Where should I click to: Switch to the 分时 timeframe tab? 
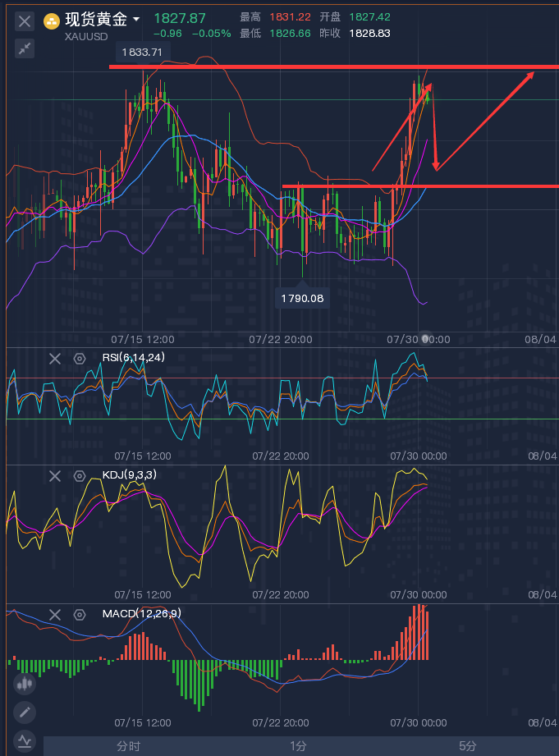(x=128, y=746)
